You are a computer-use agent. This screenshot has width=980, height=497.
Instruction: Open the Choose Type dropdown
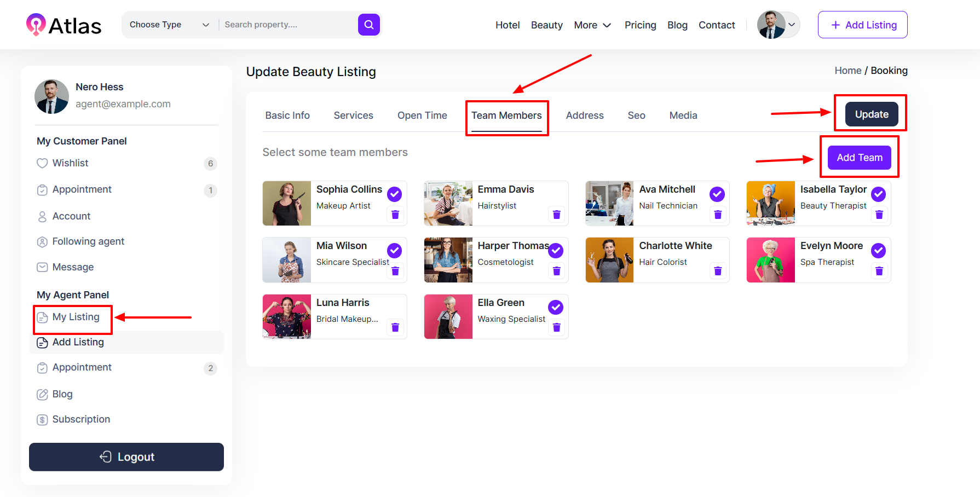[169, 25]
